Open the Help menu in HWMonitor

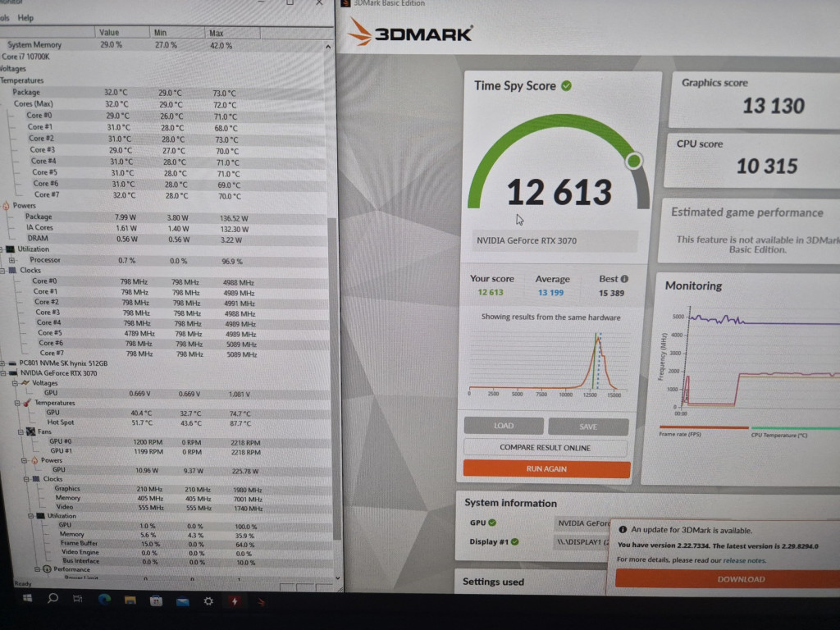tap(25, 18)
